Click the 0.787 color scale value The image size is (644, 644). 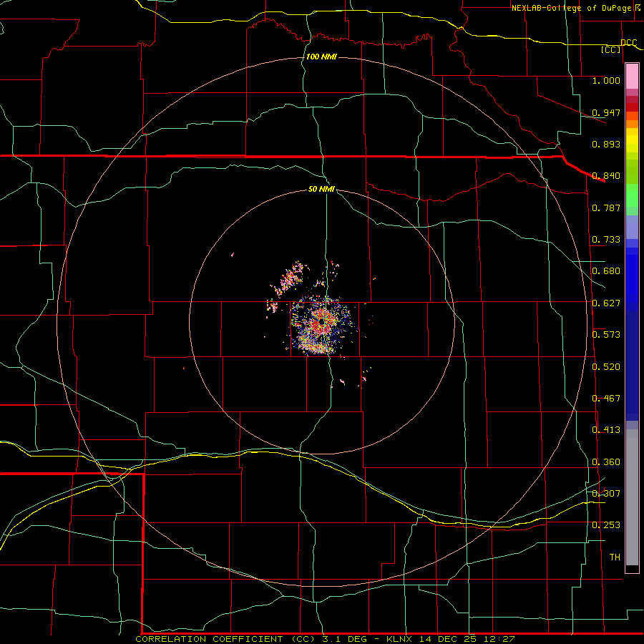point(606,208)
